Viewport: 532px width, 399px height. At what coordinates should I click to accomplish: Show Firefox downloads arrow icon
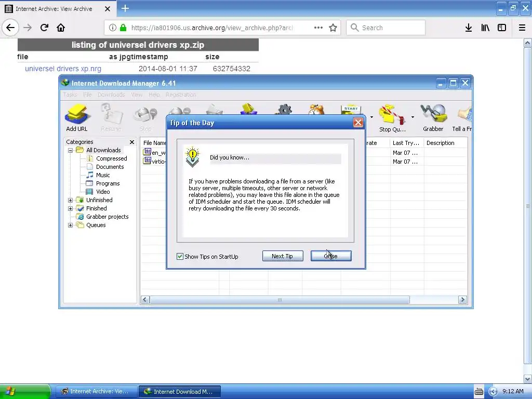click(x=469, y=28)
